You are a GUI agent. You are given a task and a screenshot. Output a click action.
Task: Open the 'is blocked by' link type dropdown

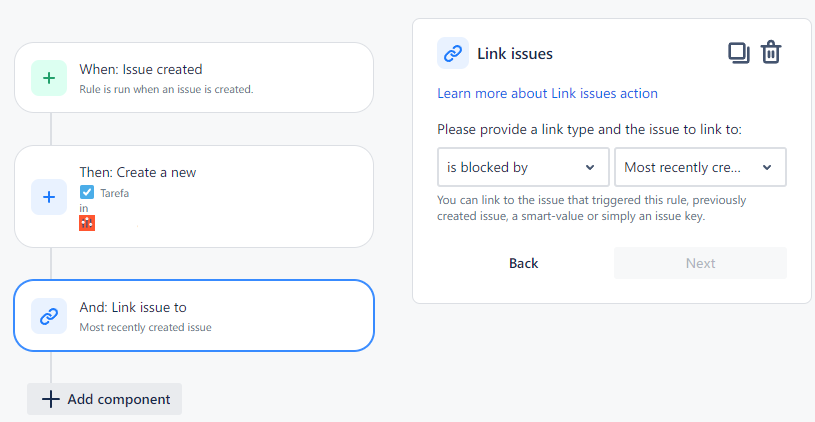(523, 167)
